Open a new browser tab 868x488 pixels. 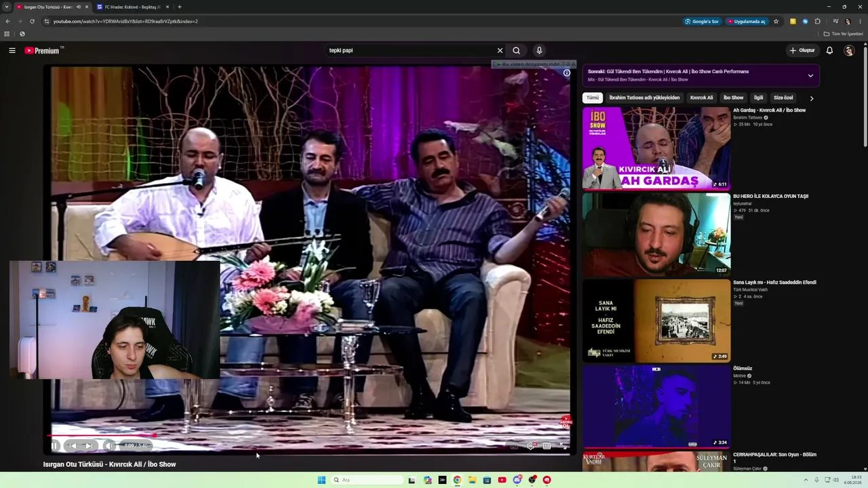[x=179, y=7]
